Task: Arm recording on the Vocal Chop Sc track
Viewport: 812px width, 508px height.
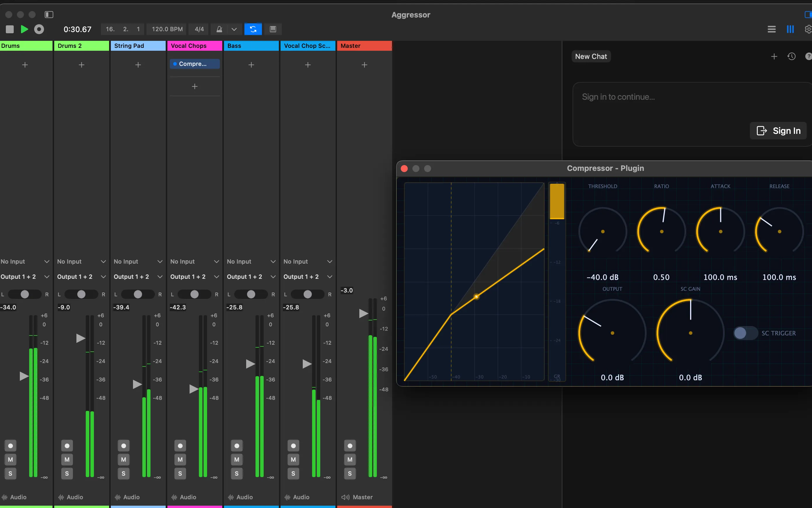Action: coord(293,446)
